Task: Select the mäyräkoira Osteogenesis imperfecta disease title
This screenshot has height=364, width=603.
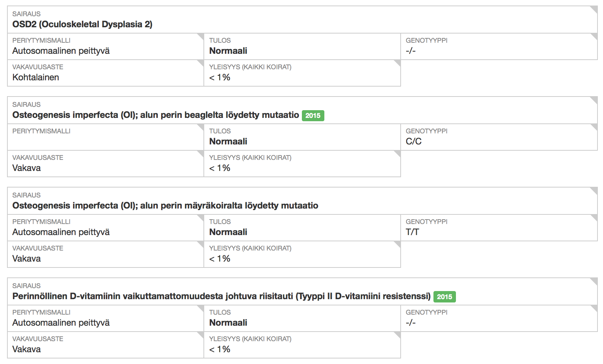Action: point(165,206)
